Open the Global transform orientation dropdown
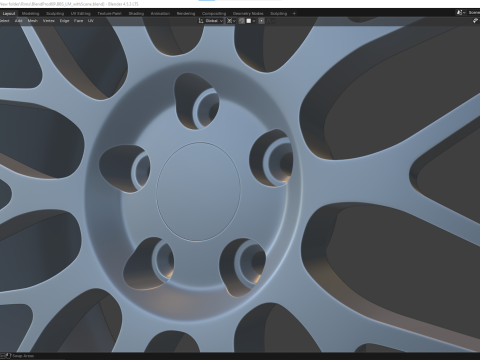480x360 pixels. click(211, 21)
